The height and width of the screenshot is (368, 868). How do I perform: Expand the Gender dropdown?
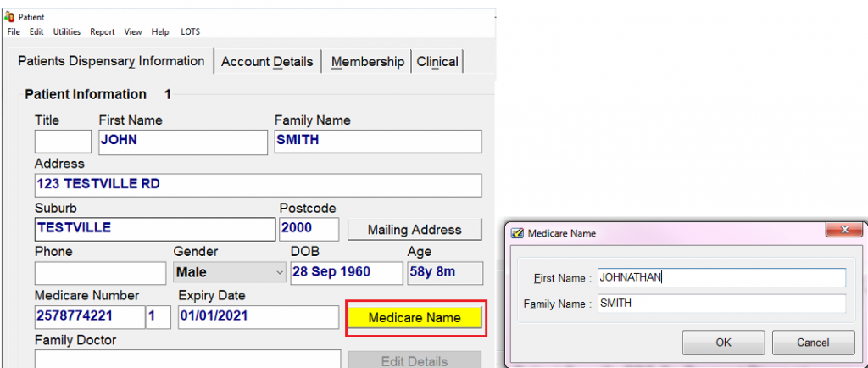point(281,273)
